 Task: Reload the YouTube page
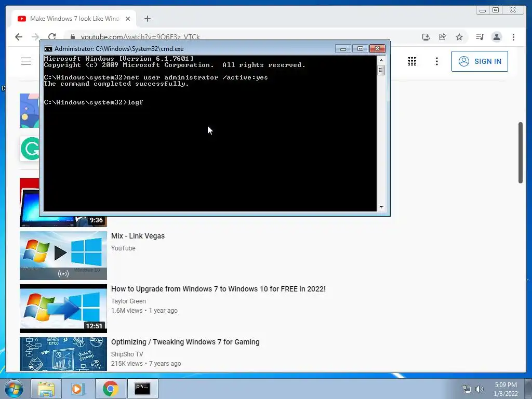(52, 37)
